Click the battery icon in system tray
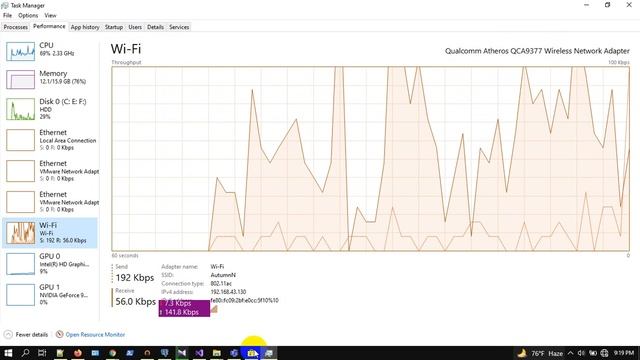Viewport: 640px width, 360px height. tap(593, 353)
